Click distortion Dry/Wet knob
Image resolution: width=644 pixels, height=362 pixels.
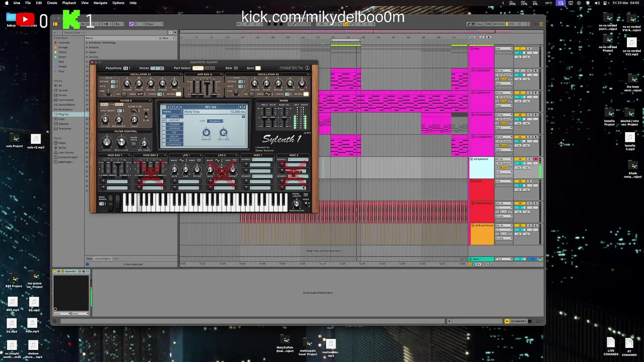(223, 133)
